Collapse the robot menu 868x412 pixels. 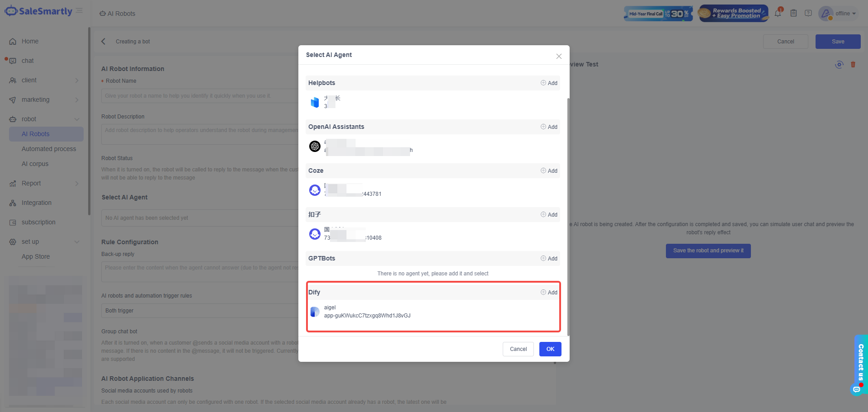click(45, 119)
